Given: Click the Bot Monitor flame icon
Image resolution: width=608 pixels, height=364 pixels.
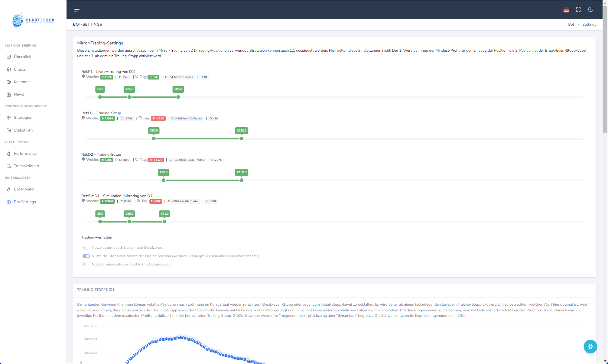Looking at the screenshot, I should (9, 189).
